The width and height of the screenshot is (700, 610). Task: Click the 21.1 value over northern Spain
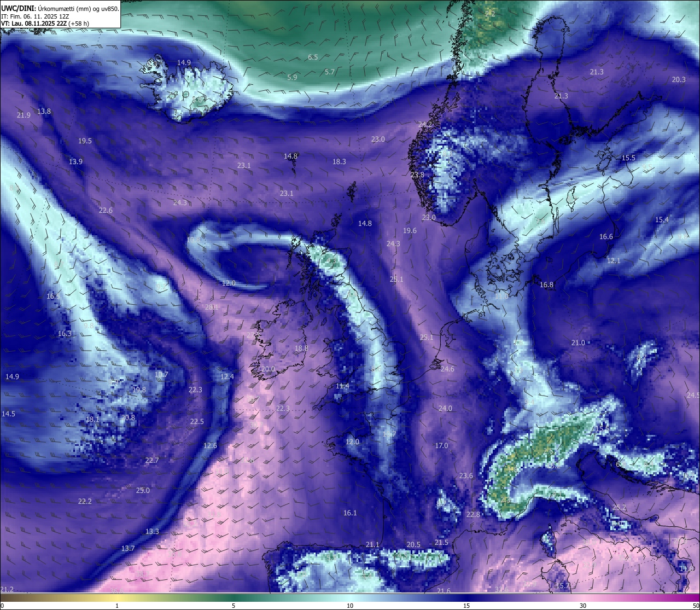point(372,545)
